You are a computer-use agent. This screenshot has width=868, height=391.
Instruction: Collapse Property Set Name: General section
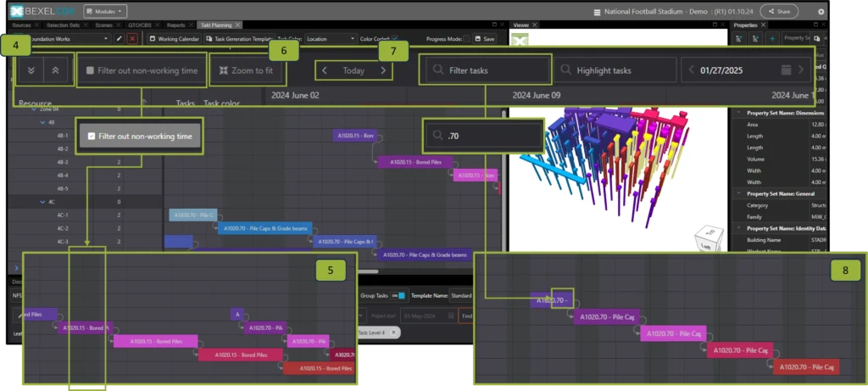tap(738, 193)
